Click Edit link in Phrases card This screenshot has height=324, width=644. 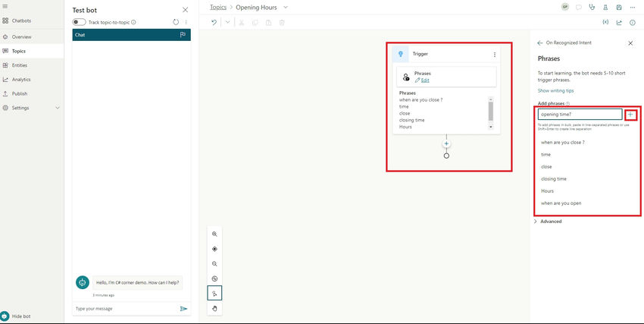tap(425, 80)
